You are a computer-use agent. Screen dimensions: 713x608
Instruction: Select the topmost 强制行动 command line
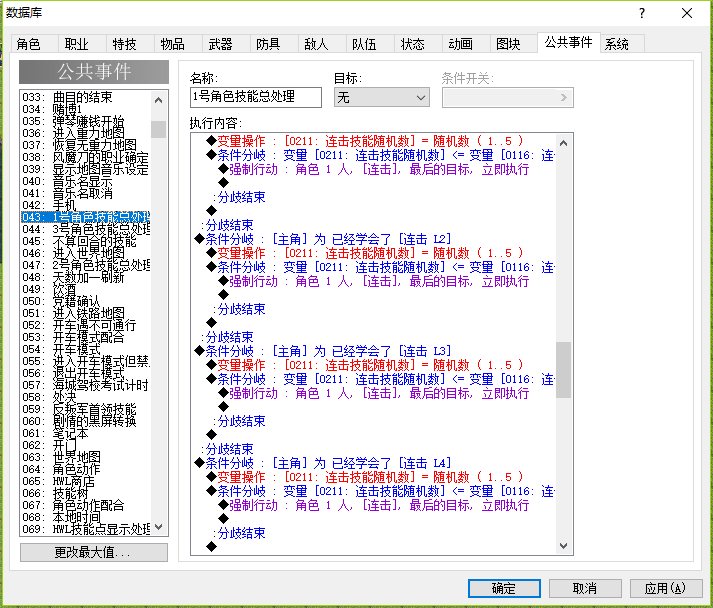click(374, 169)
